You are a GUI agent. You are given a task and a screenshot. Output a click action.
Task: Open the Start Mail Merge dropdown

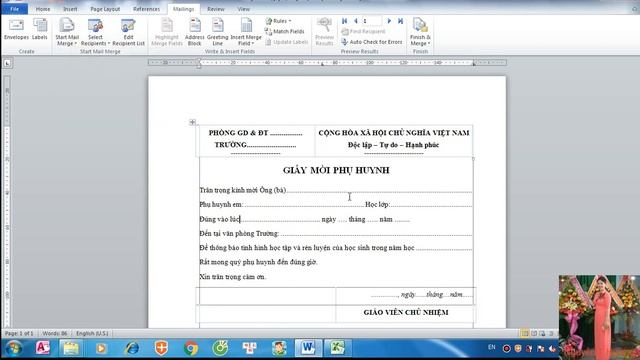[x=67, y=32]
